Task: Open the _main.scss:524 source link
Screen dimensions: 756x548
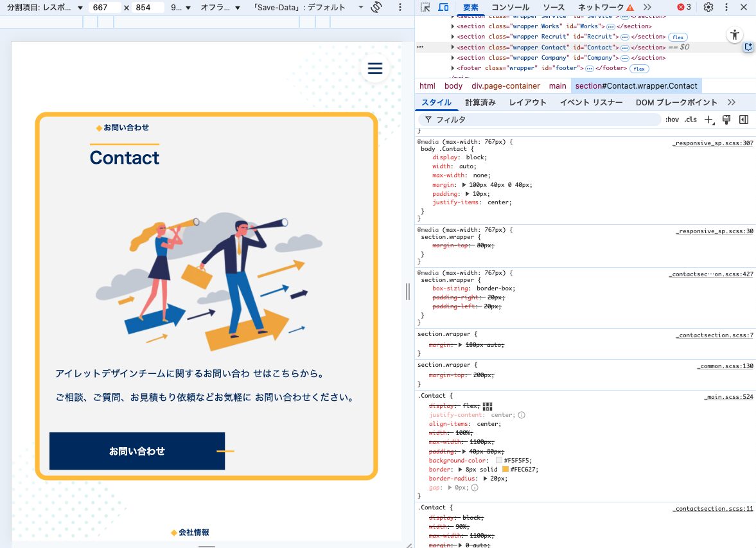Action: tap(728, 397)
